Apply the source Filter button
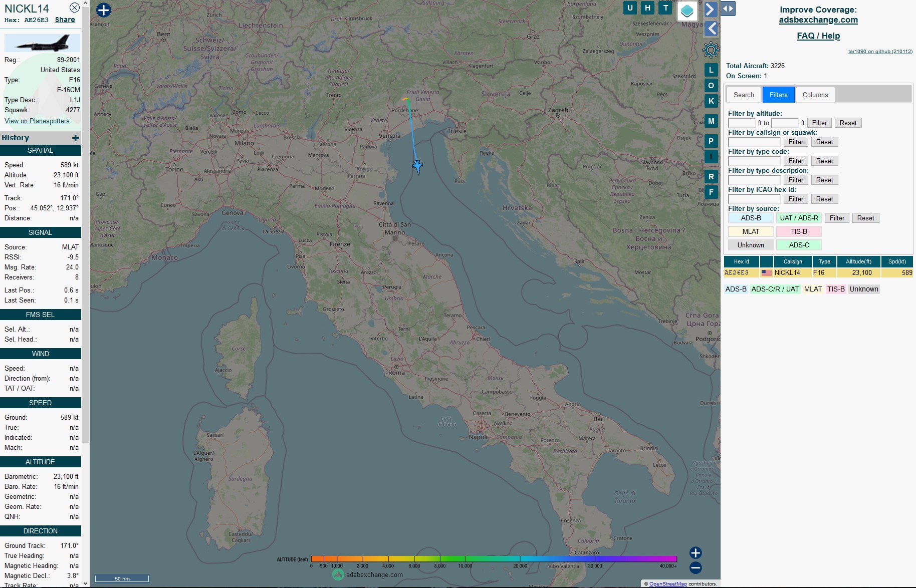916x588 pixels. pyautogui.click(x=837, y=218)
